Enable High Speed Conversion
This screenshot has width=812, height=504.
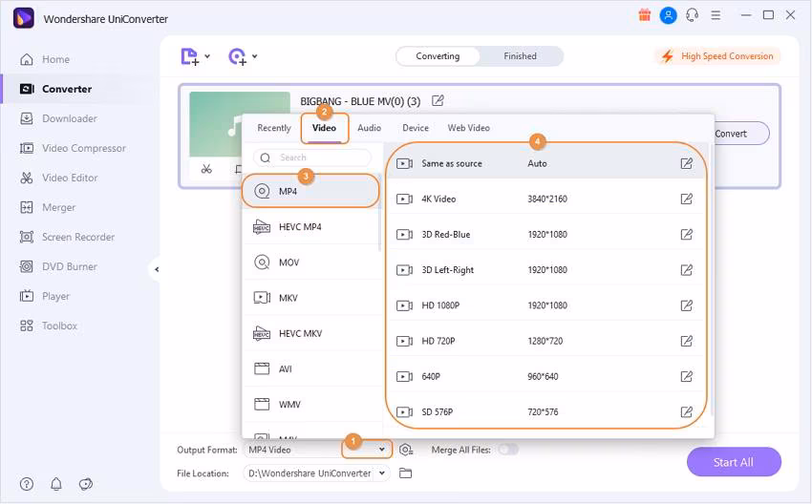717,56
